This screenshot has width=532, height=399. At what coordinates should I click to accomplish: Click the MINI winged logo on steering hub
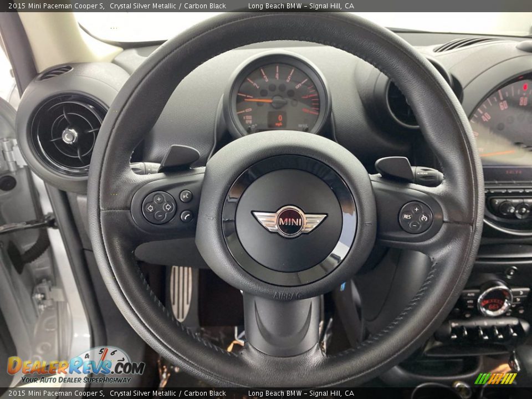point(289,221)
